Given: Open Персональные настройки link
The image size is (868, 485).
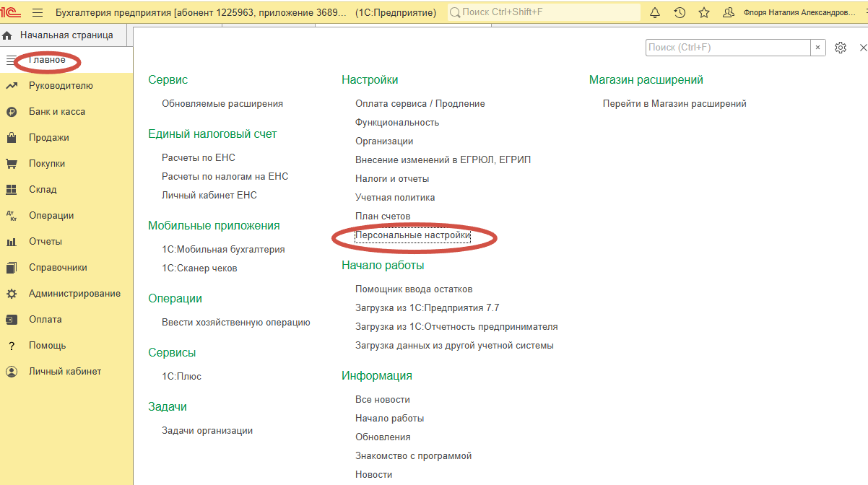Looking at the screenshot, I should pyautogui.click(x=412, y=235).
